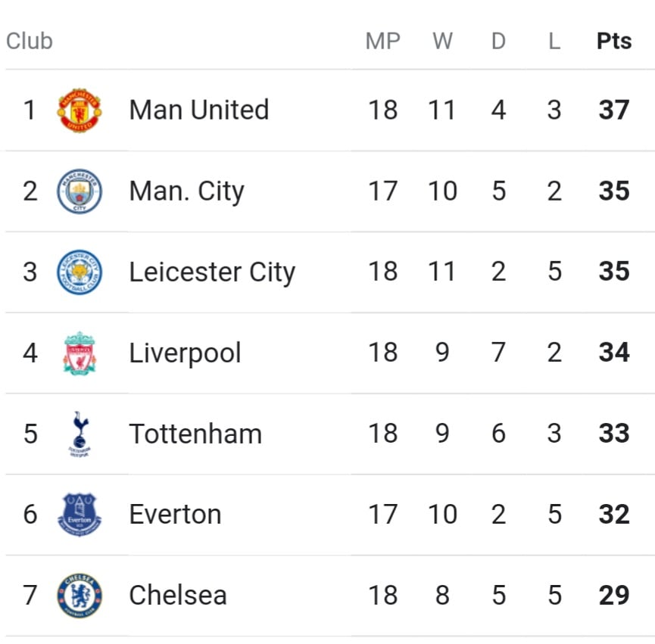
Task: Click the Manchester City crest icon
Action: coord(80,191)
